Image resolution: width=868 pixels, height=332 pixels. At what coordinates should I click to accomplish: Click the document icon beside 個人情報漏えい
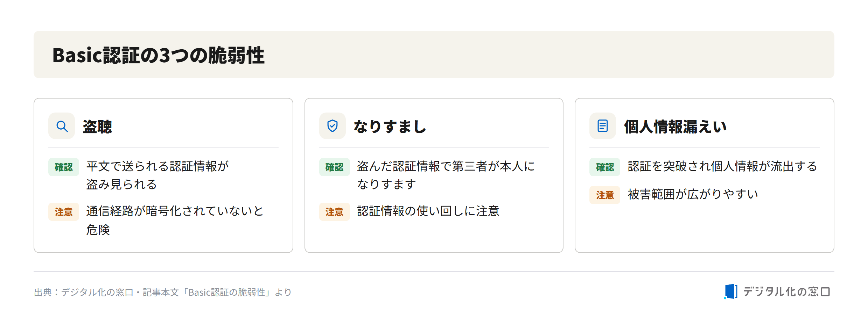pyautogui.click(x=602, y=126)
